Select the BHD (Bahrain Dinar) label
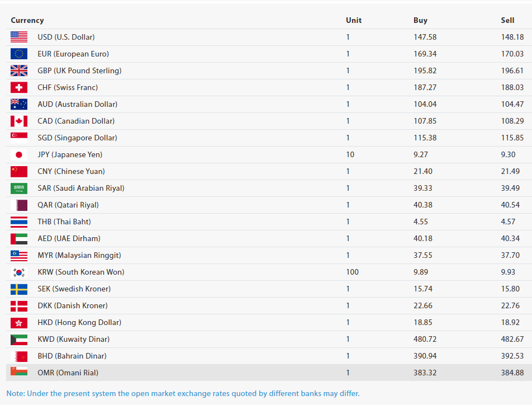Image resolution: width=532 pixels, height=405 pixels. (72, 356)
